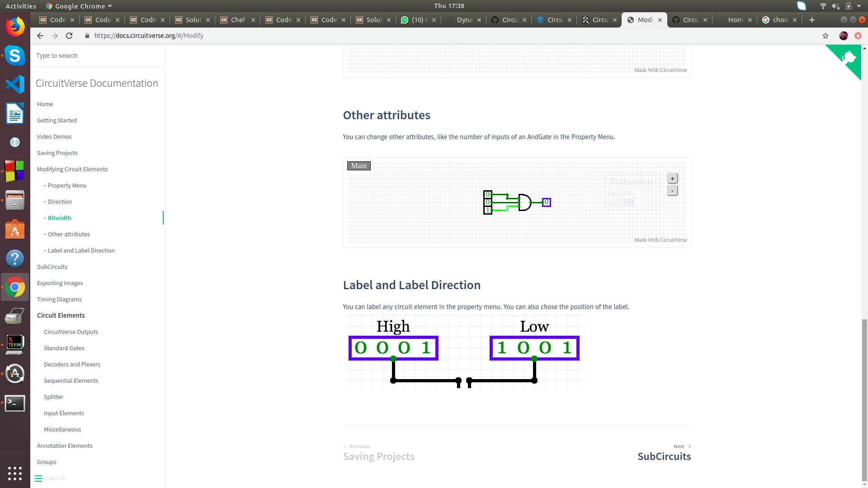Open the Show Applications grid in the dock
The image size is (868, 488).
15,474
